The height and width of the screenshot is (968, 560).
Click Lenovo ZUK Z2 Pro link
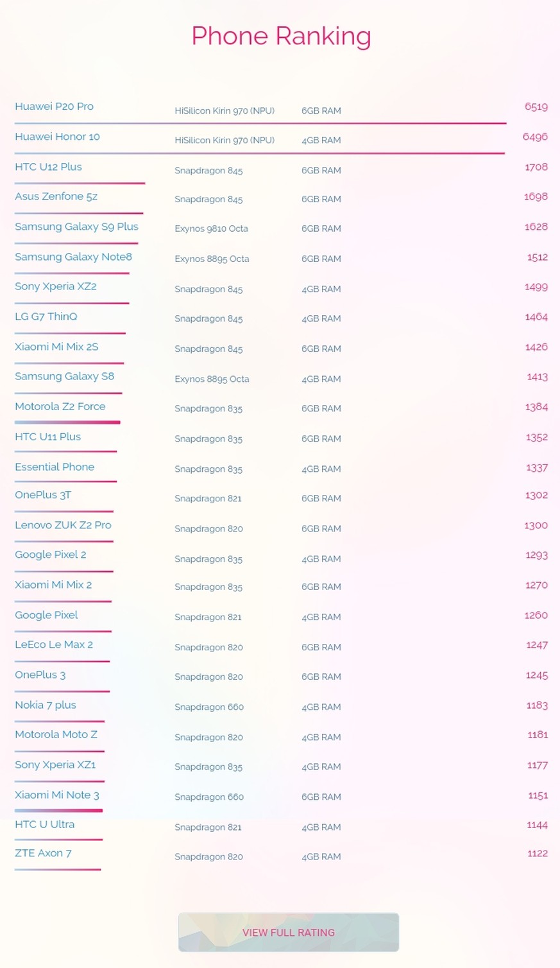pos(64,525)
